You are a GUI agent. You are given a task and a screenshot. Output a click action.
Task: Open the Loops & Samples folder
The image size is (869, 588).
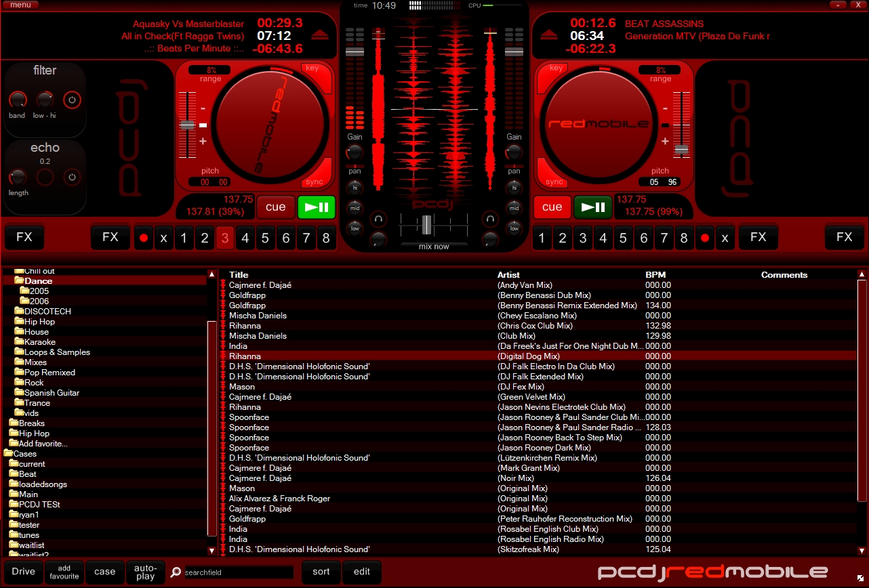57,352
